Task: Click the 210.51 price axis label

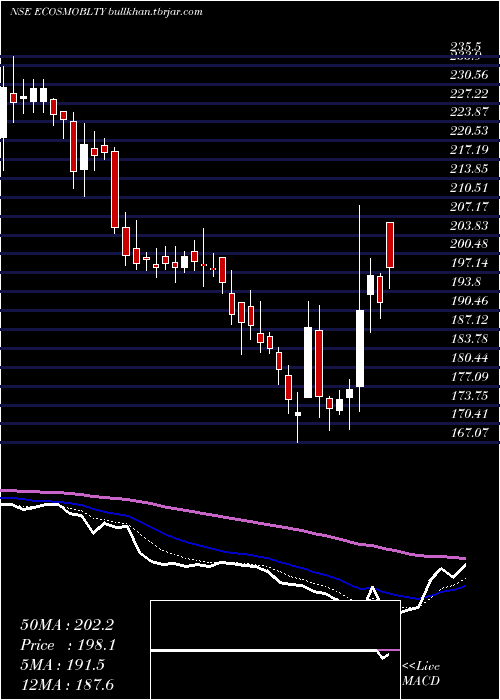Action: [468, 188]
